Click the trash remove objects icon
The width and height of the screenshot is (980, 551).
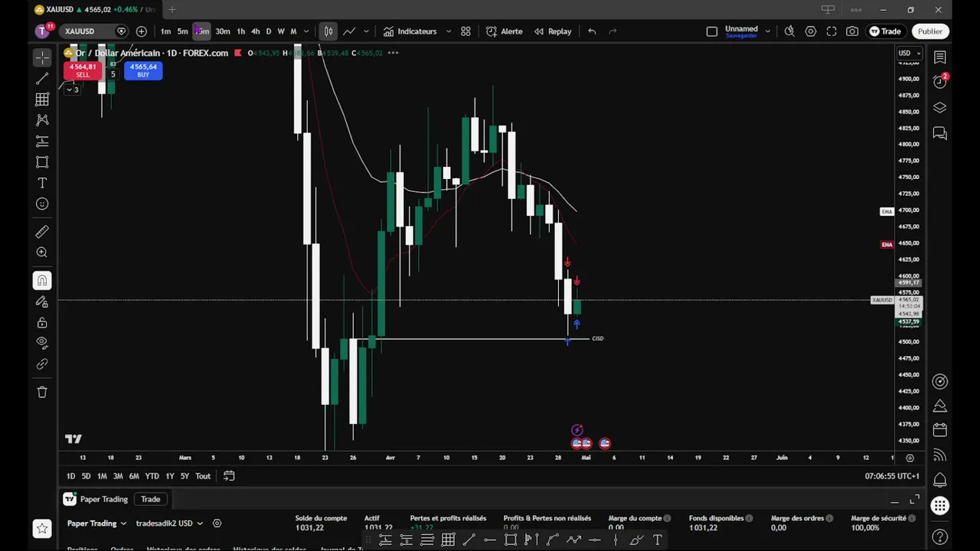pos(42,392)
